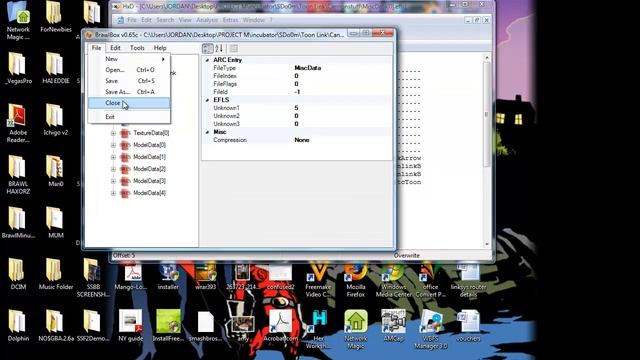Choose Save As... in File menu
640x360 pixels.
(x=129, y=92)
